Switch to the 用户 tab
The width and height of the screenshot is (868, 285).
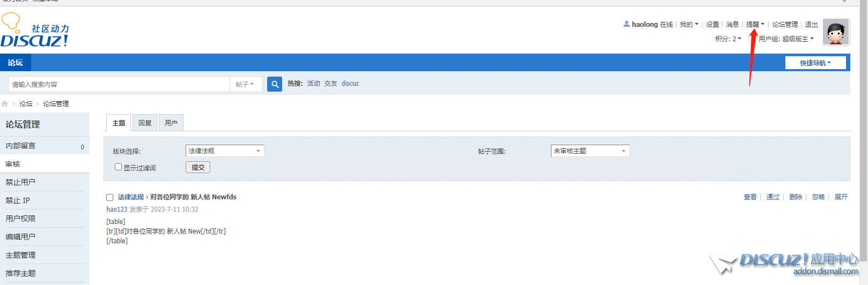(171, 123)
